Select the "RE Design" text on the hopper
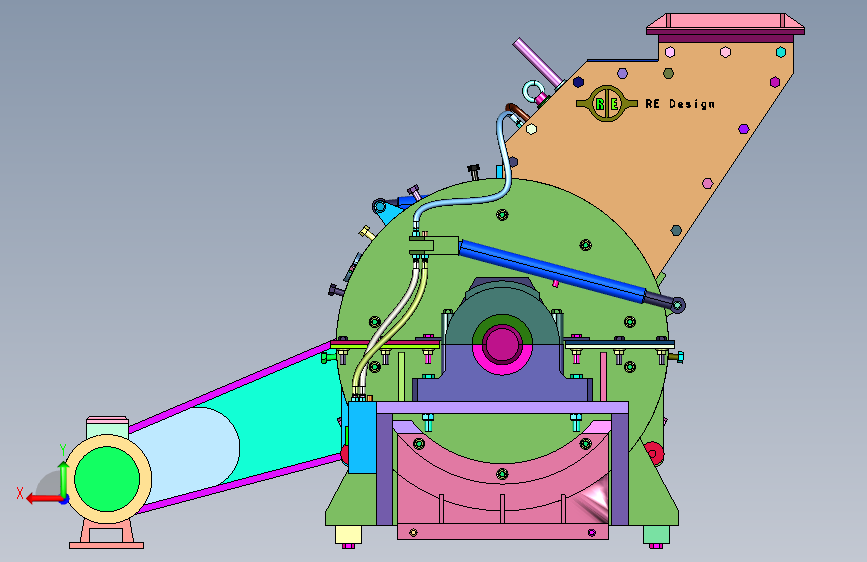This screenshot has width=867, height=562. pos(680,104)
